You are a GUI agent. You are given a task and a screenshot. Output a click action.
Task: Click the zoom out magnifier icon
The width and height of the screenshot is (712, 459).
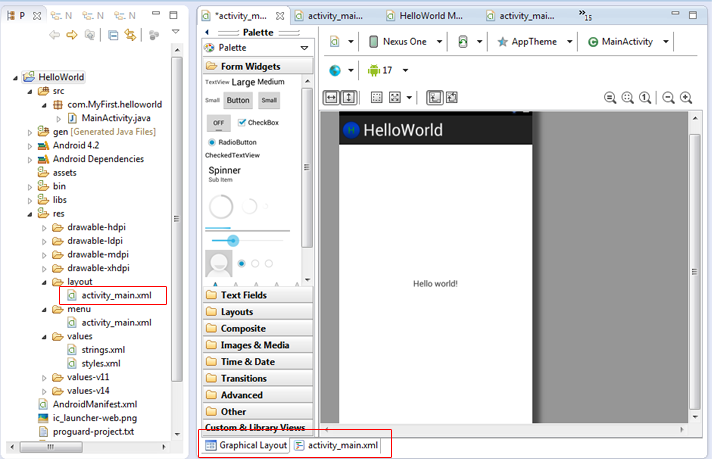[x=668, y=98]
